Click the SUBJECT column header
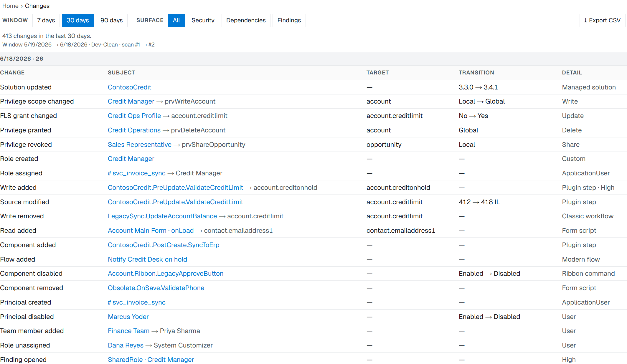 pyautogui.click(x=121, y=73)
